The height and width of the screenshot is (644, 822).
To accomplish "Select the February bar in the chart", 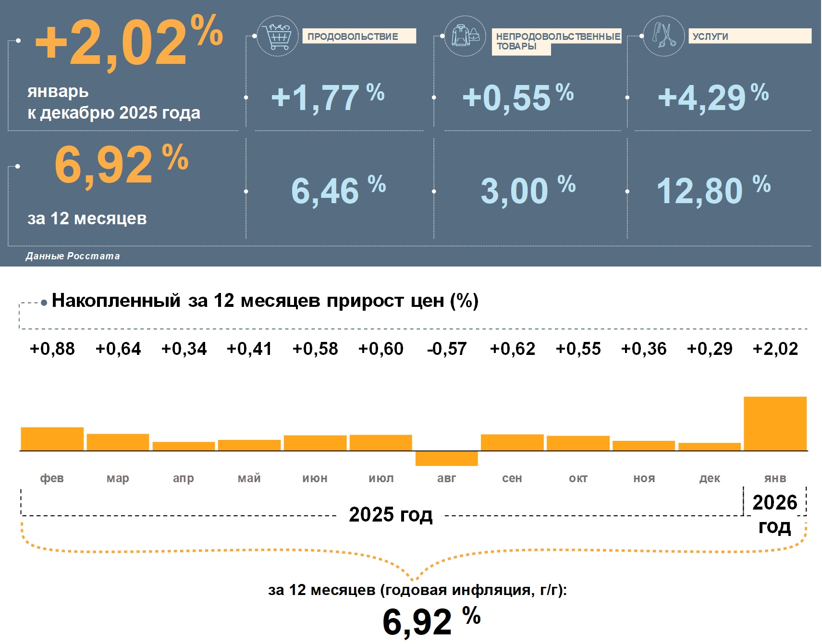I will point(52,438).
